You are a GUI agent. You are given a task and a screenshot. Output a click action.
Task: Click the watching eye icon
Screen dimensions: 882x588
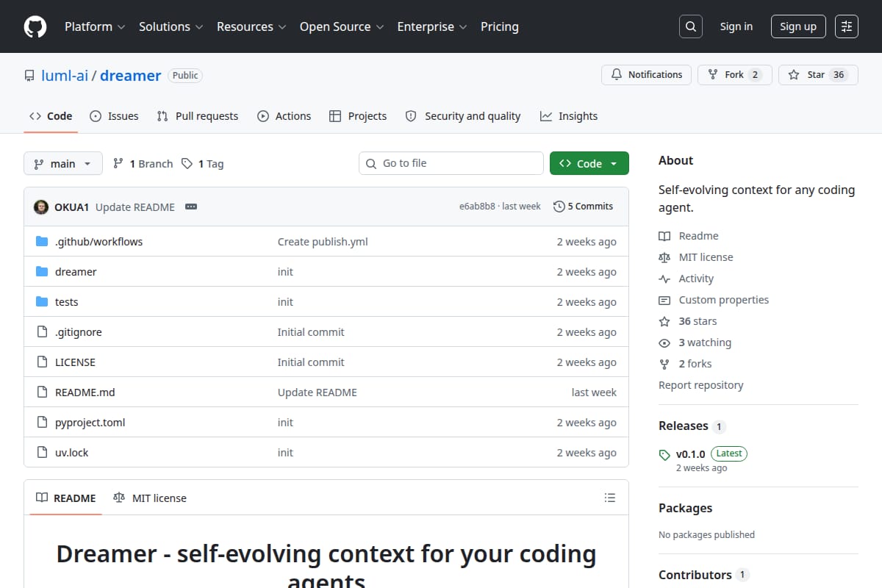coord(664,343)
